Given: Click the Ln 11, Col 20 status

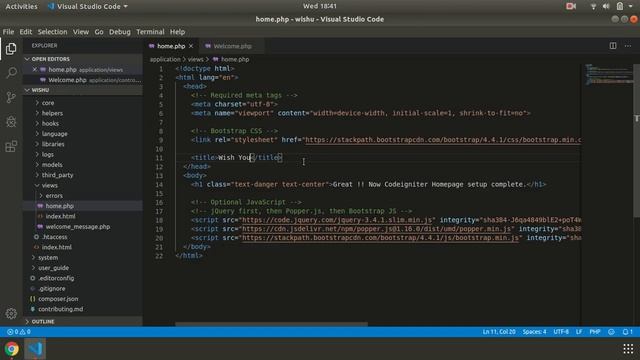Looking at the screenshot, I should pos(499,332).
